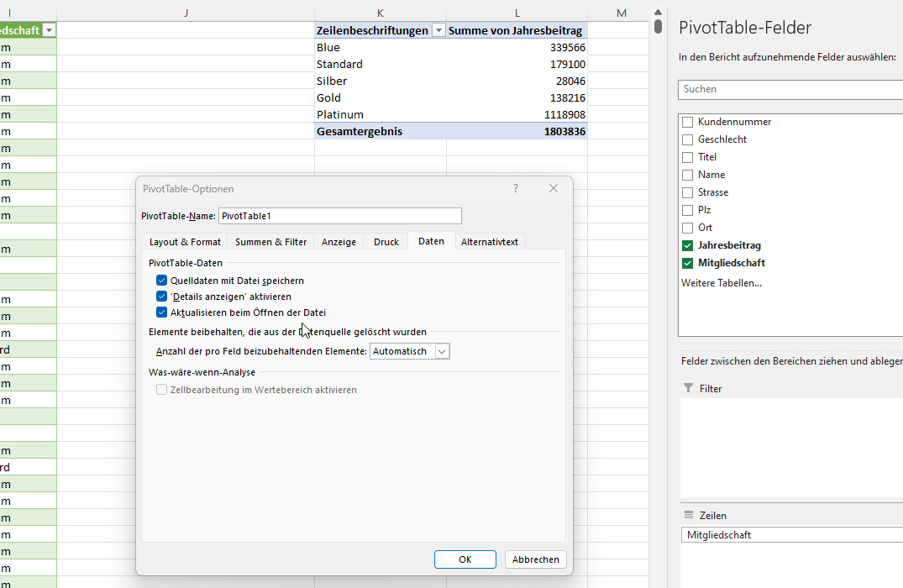
Task: Confirm the dialog with OK
Action: pyautogui.click(x=465, y=559)
